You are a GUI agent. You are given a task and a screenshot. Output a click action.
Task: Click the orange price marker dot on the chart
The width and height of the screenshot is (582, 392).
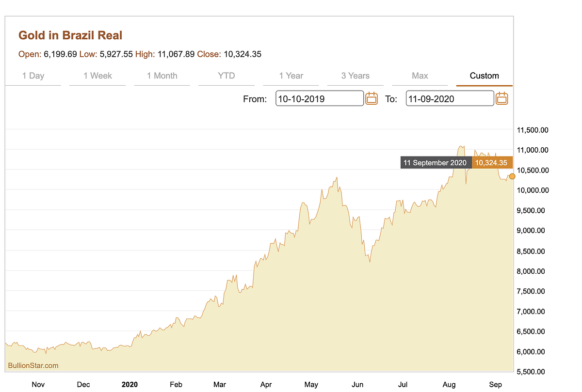pos(512,177)
